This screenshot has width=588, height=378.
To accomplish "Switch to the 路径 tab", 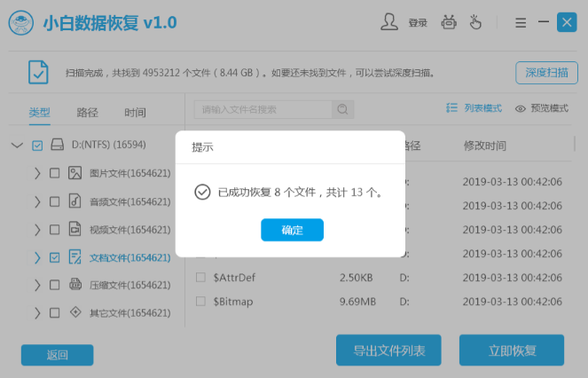I will point(87,112).
